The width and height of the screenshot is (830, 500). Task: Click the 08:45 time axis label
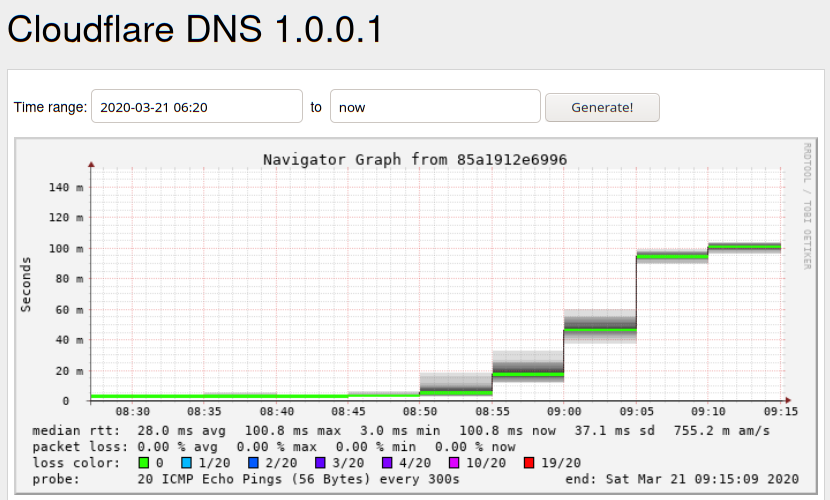point(348,411)
